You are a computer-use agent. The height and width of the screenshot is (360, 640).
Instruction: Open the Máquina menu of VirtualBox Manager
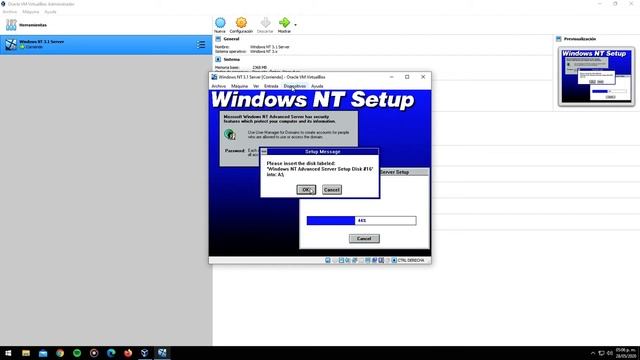[x=31, y=12]
